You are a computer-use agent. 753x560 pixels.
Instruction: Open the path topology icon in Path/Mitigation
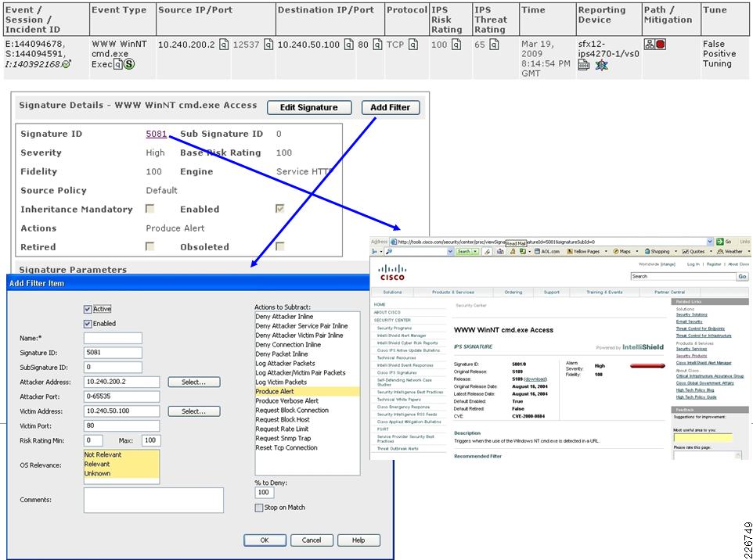649,45
